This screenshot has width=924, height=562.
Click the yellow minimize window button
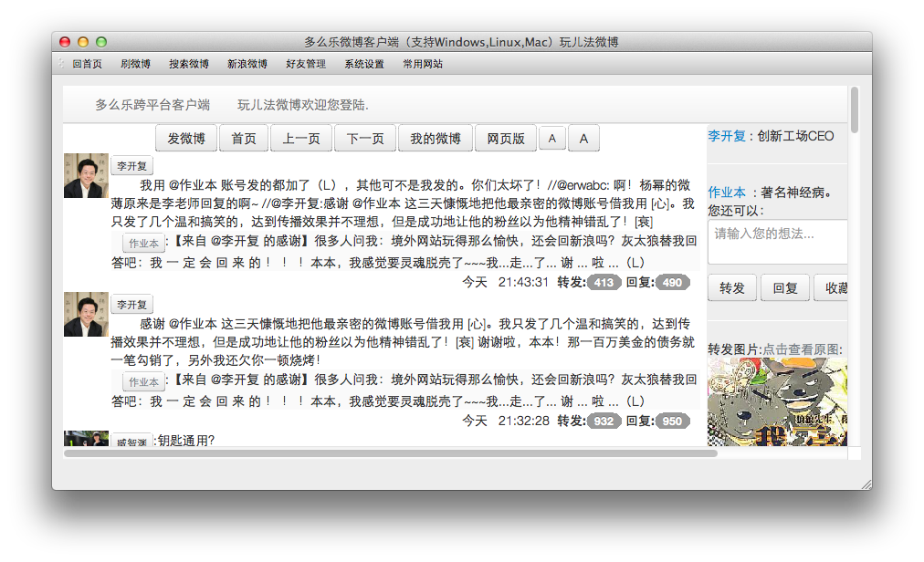click(x=83, y=42)
